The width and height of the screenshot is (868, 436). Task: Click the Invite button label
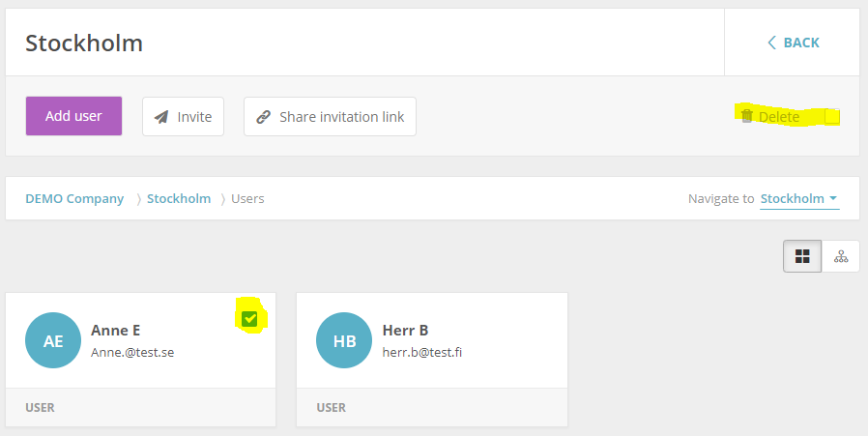pos(194,117)
